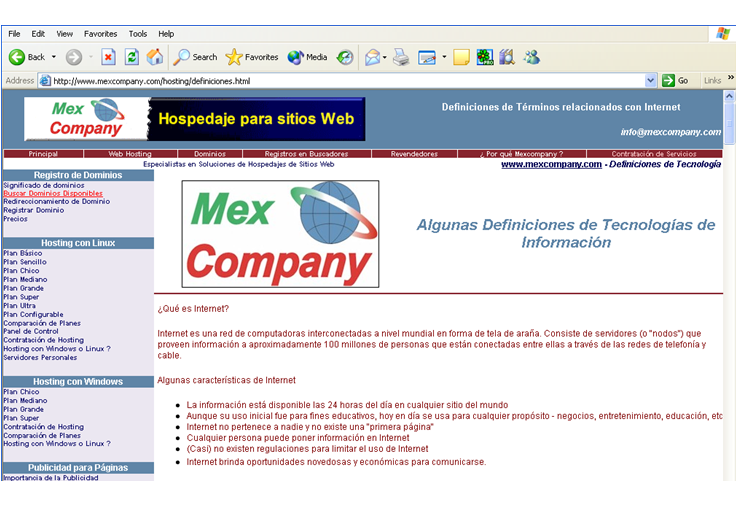
Task: Select the ¿Por qué Mexcompany? tab
Action: [521, 154]
